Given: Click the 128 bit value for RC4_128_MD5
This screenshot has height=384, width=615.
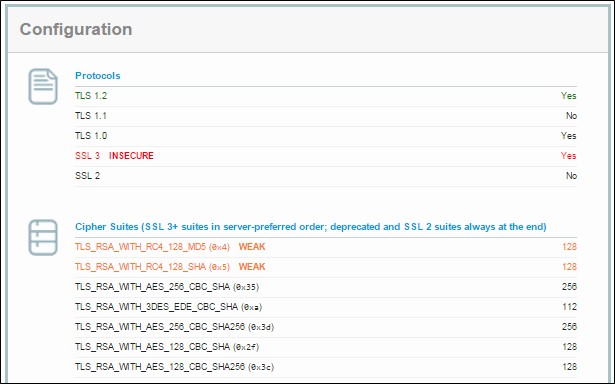Looking at the screenshot, I should point(569,247).
